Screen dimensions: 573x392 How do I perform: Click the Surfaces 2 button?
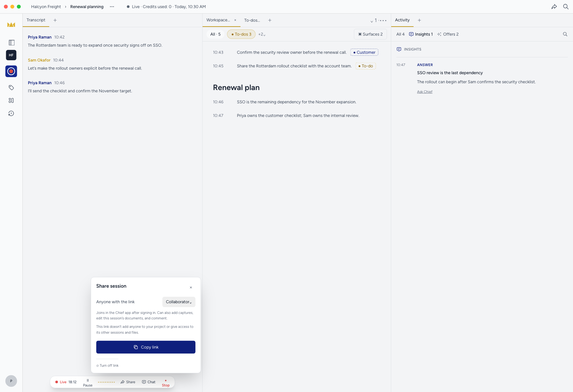370,34
